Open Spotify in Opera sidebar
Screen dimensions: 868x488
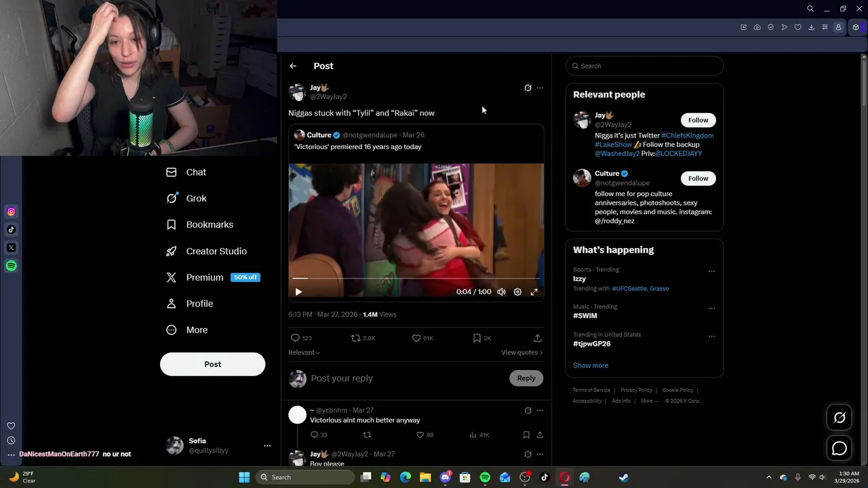pyautogui.click(x=11, y=266)
